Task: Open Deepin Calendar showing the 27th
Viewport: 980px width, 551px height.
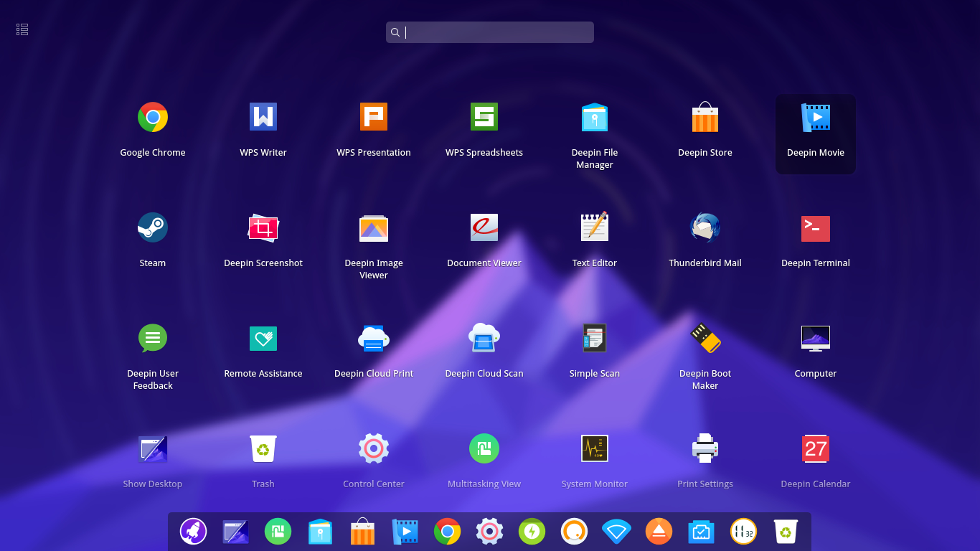Action: coord(815,448)
